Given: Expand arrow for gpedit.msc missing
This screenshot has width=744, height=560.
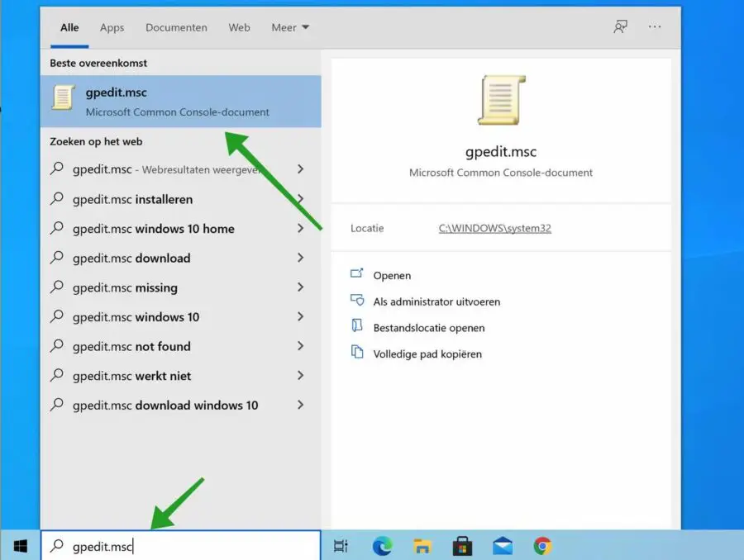Looking at the screenshot, I should 300,287.
